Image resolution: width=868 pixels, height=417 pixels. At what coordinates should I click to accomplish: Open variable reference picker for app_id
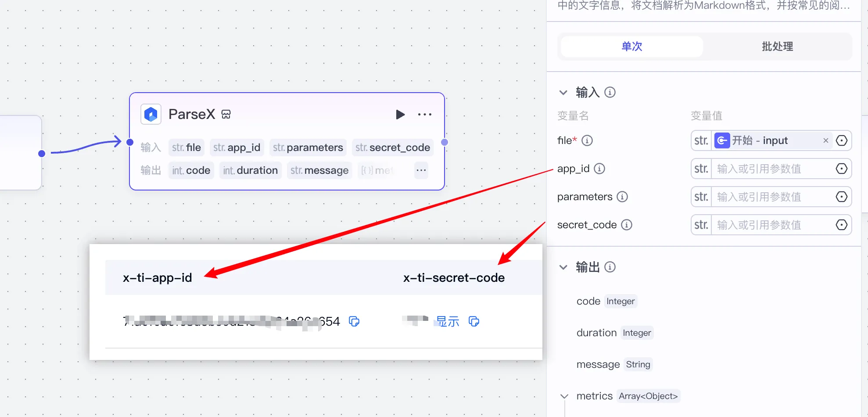842,169
